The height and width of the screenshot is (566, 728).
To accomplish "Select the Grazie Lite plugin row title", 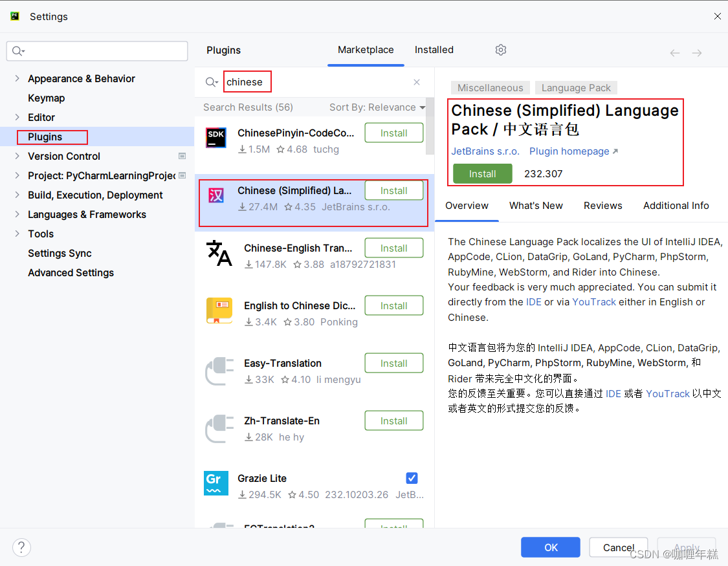I will [262, 478].
